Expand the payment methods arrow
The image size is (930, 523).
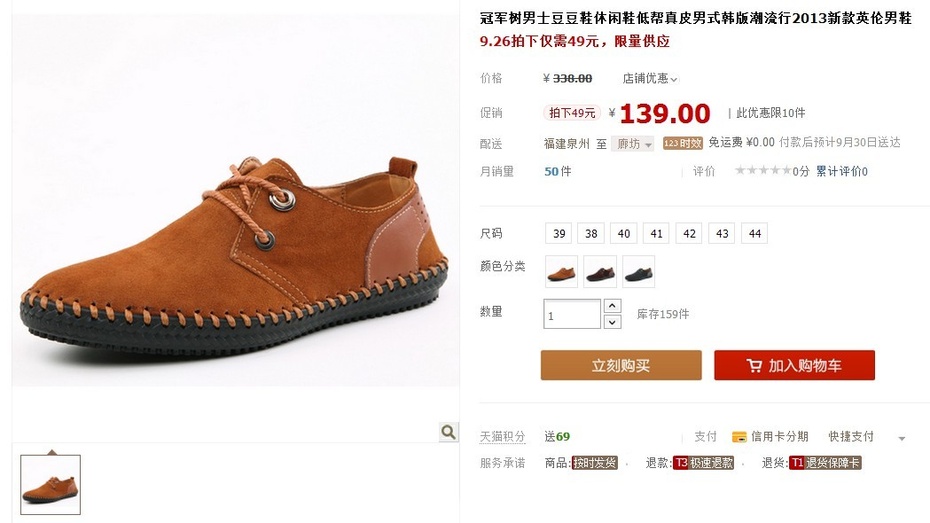(x=902, y=439)
